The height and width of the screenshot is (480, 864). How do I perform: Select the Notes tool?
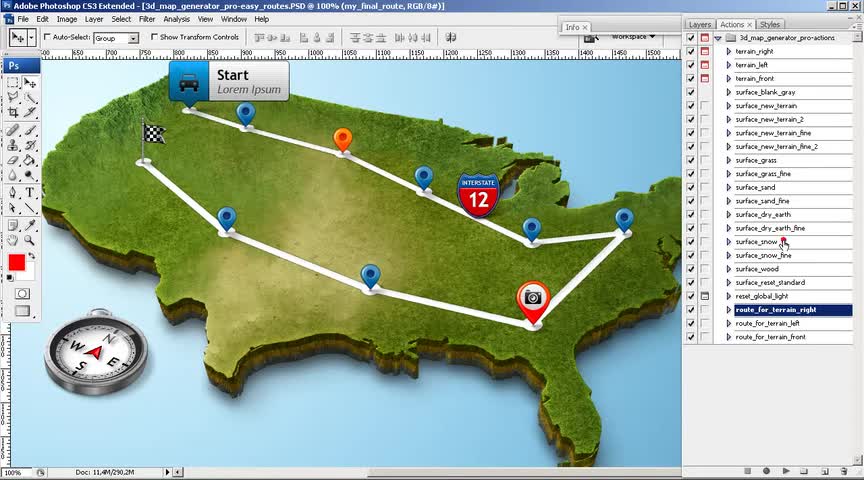coord(13,225)
